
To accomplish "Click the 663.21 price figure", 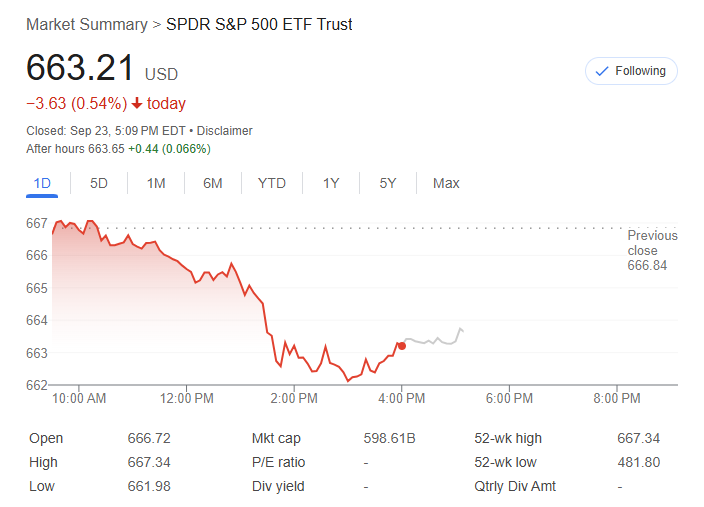I will point(80,68).
